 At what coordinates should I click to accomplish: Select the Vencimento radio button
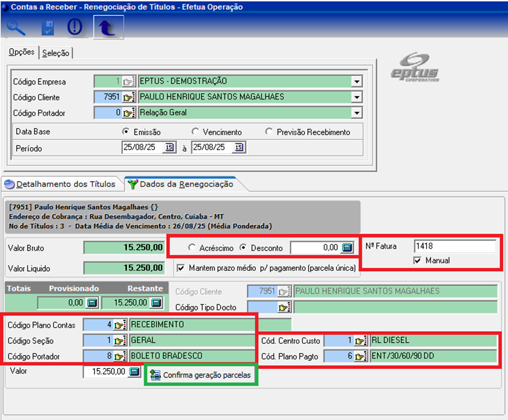click(196, 132)
